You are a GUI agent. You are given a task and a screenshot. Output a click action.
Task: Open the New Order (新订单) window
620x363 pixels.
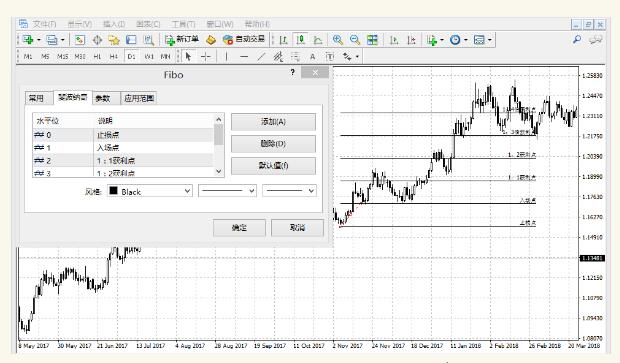181,40
